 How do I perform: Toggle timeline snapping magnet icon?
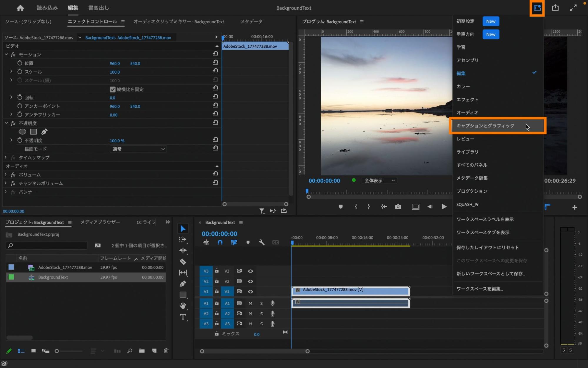[220, 242]
